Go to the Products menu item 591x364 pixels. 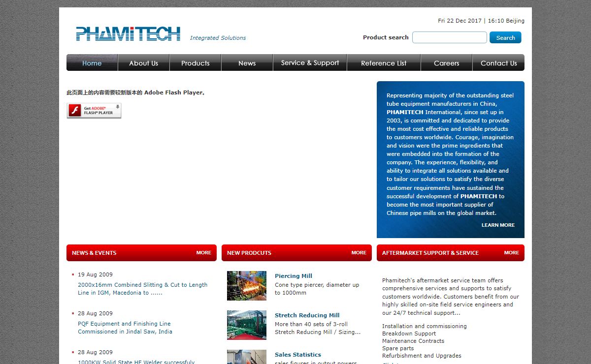click(x=196, y=63)
